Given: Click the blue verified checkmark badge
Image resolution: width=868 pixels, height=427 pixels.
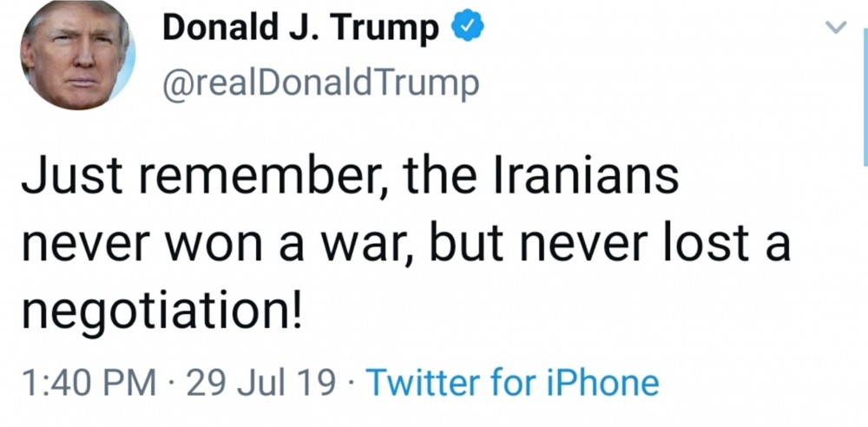Looking at the screenshot, I should (465, 30).
